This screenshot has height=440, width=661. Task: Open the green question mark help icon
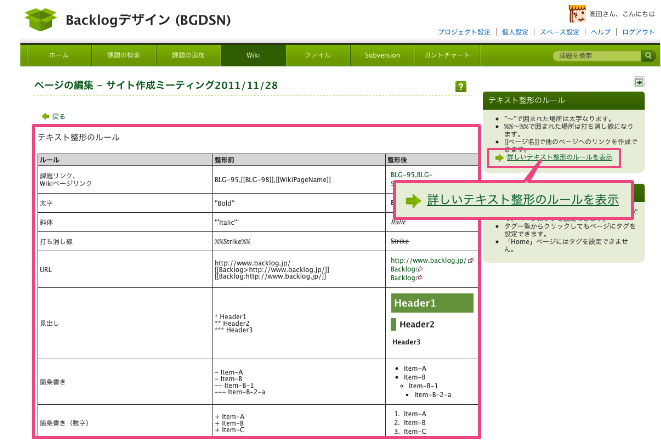pos(461,86)
